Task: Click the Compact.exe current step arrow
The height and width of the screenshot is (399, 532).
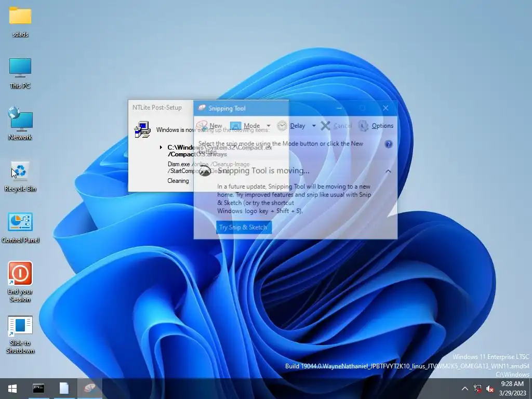Action: pos(161,147)
